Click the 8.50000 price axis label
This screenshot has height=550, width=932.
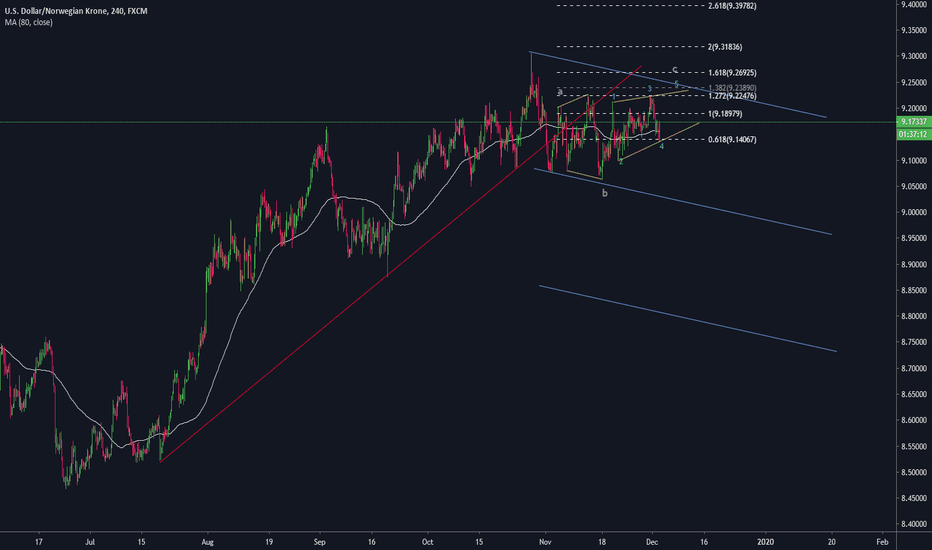pyautogui.click(x=911, y=472)
